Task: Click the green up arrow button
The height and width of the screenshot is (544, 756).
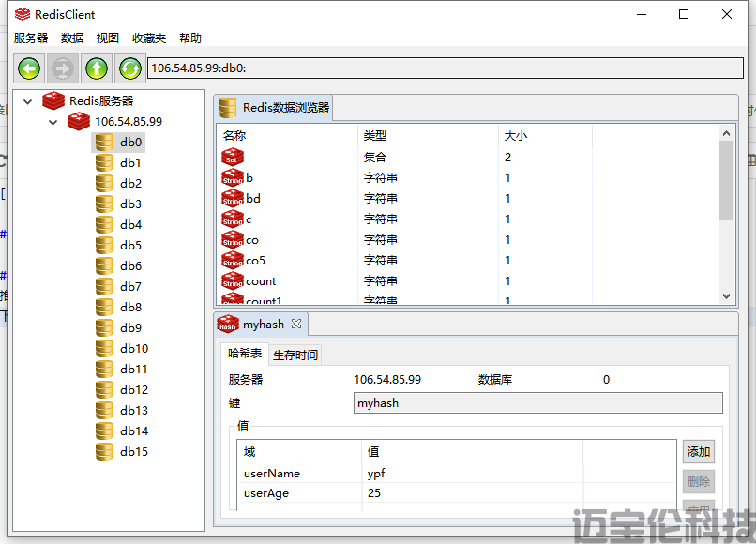Action: tap(97, 68)
